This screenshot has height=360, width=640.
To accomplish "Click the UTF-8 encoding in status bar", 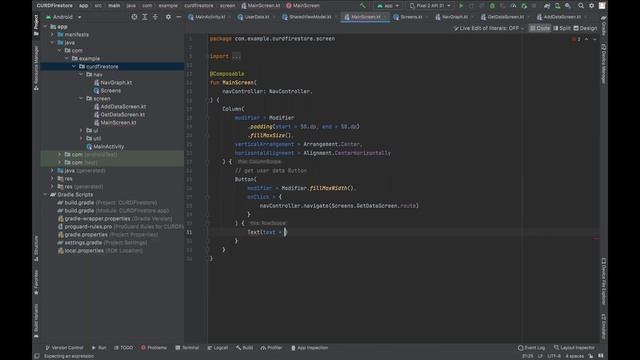I will (553, 356).
